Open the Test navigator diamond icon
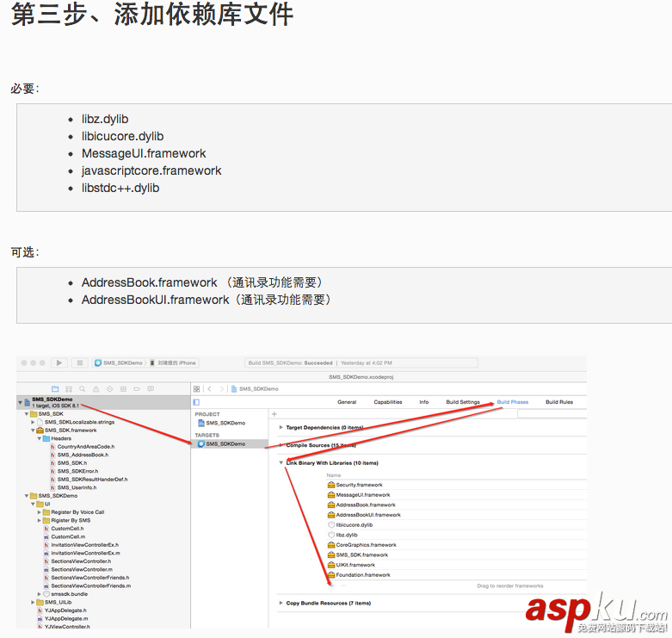 (110, 389)
